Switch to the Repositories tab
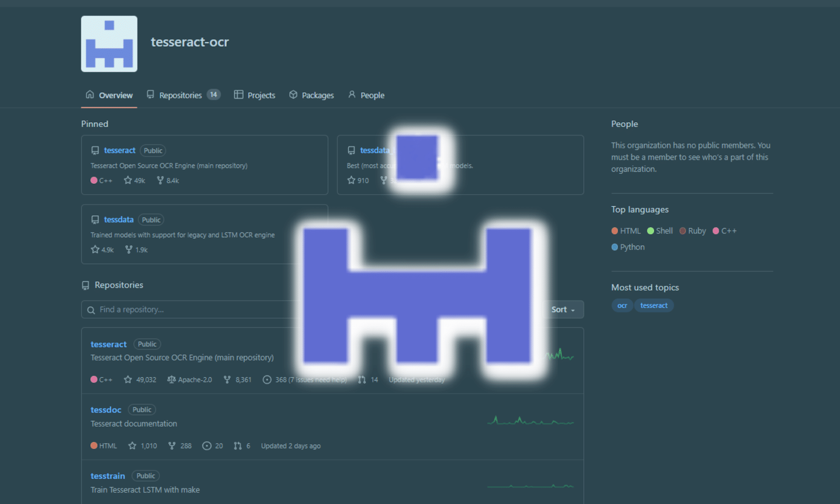Viewport: 840px width, 504px height. point(181,94)
